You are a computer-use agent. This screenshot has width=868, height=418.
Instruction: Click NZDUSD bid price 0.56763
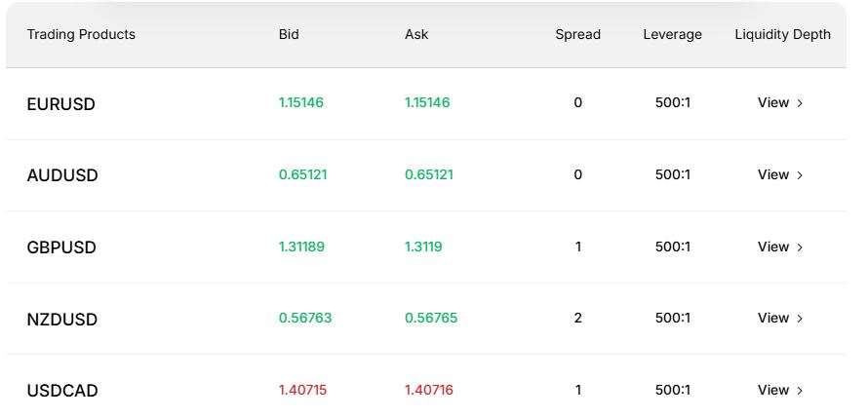pyautogui.click(x=305, y=318)
